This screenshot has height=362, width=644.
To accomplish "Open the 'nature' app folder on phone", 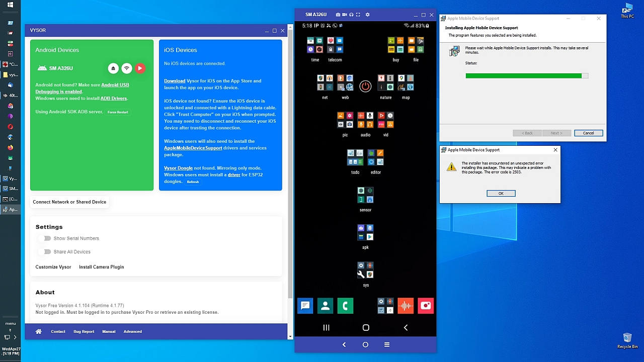I will 386,86.
